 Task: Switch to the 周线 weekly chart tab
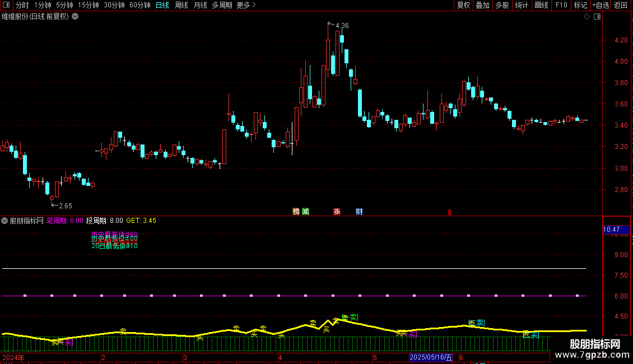click(181, 5)
